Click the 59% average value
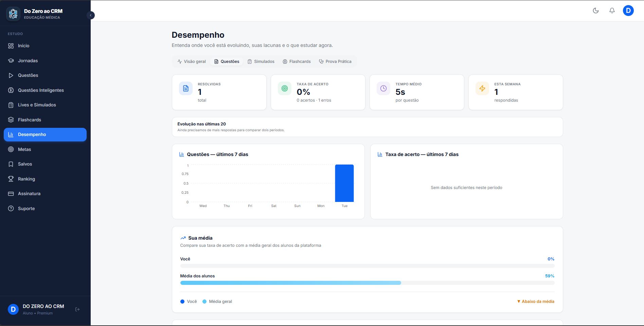Screen dimensions: 644x326 pyautogui.click(x=550, y=276)
